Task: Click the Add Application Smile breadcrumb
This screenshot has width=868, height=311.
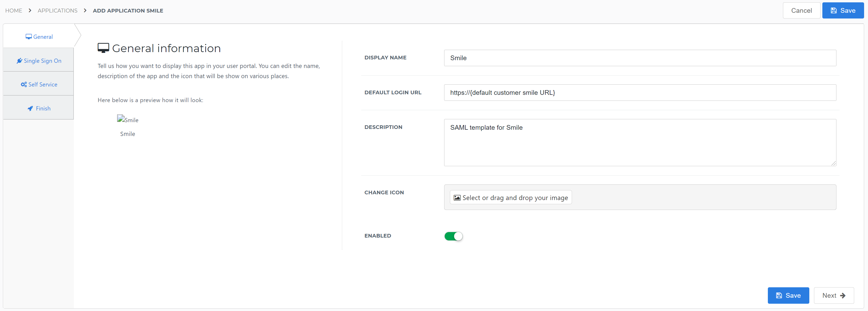Action: pos(127,10)
